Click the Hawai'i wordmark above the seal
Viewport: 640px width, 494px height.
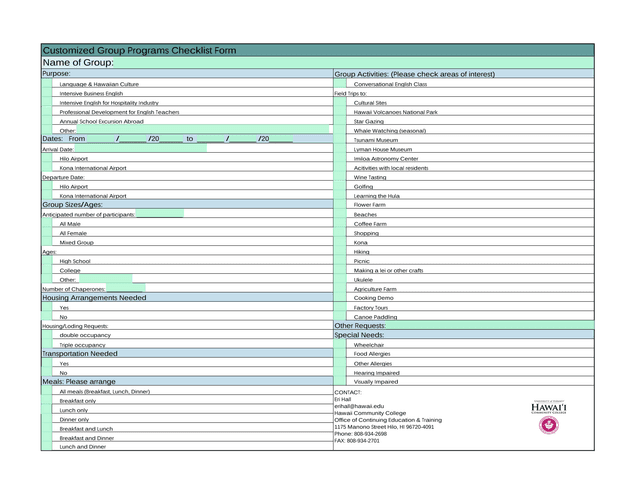pos(548,408)
